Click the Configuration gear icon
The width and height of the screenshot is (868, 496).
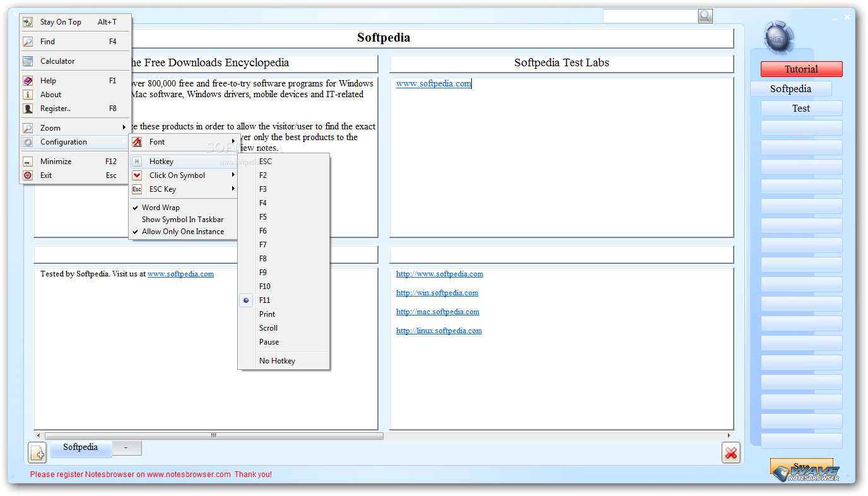(28, 142)
